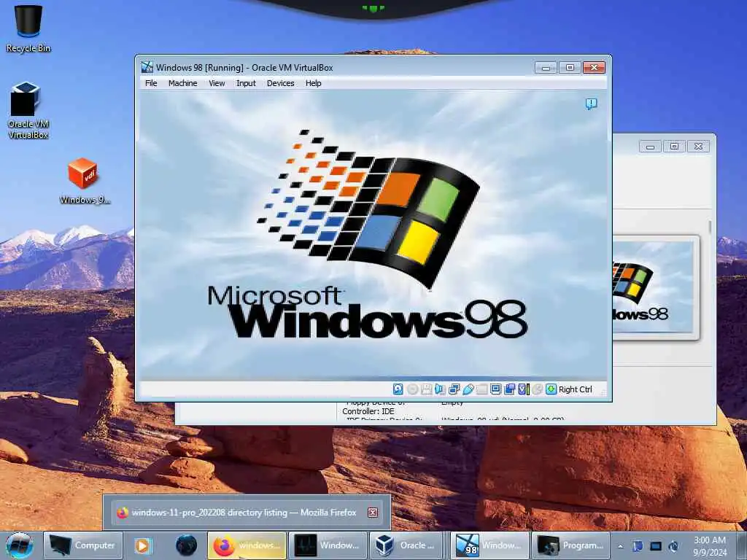Open the Input menu
Screen dimensions: 747x560
coord(246,83)
